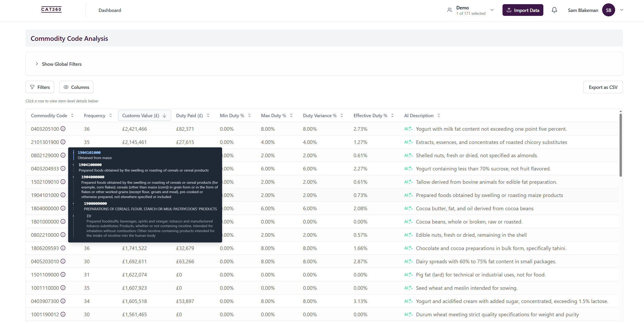Click AI sparkle icon on Pig fat row

pos(408,274)
